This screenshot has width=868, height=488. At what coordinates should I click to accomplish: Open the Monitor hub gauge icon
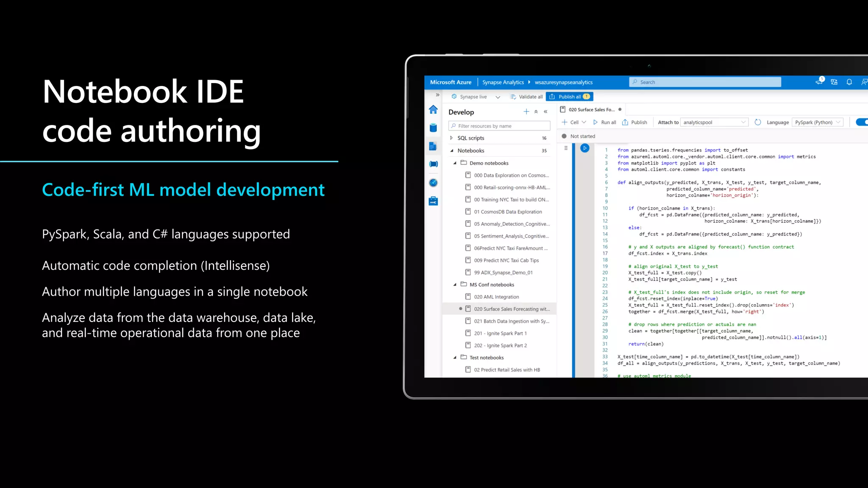pos(433,183)
